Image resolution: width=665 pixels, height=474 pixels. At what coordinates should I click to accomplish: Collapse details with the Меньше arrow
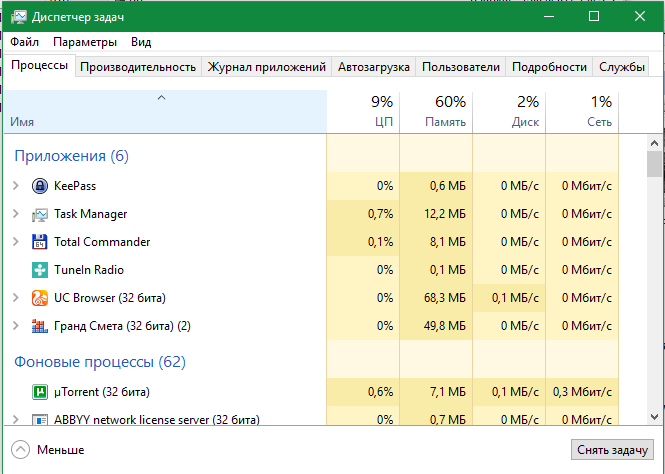(x=20, y=450)
